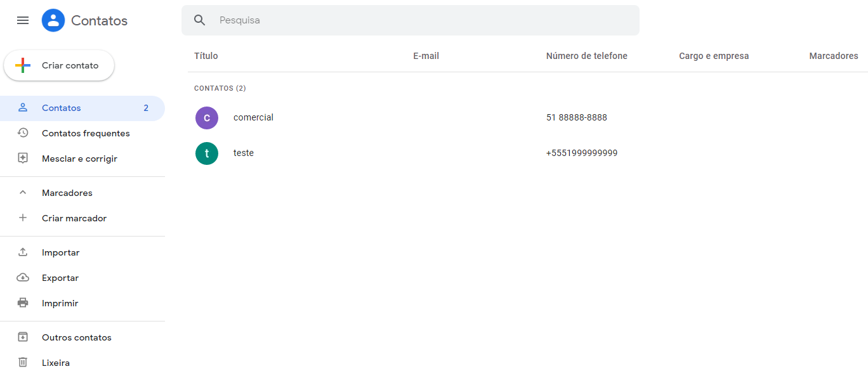The width and height of the screenshot is (868, 390).
Task: Click the Mesclar e corrigir icon
Action: pos(23,159)
